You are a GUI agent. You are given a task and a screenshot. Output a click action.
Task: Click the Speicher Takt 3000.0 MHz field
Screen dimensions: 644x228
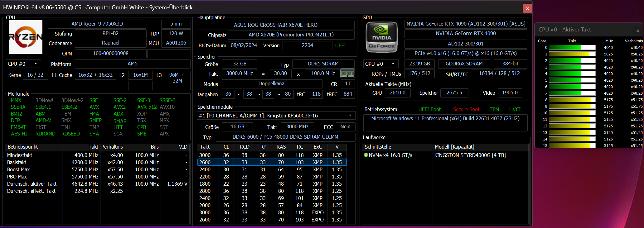pos(240,74)
